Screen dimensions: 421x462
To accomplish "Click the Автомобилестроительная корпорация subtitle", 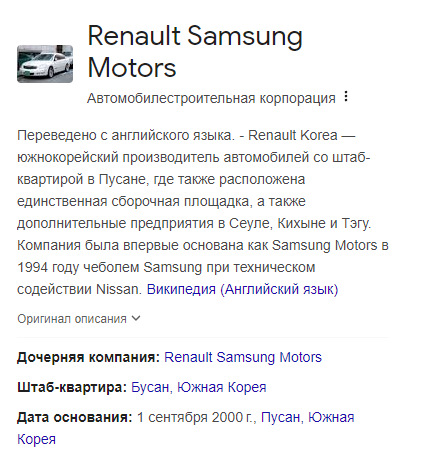I will tap(211, 98).
